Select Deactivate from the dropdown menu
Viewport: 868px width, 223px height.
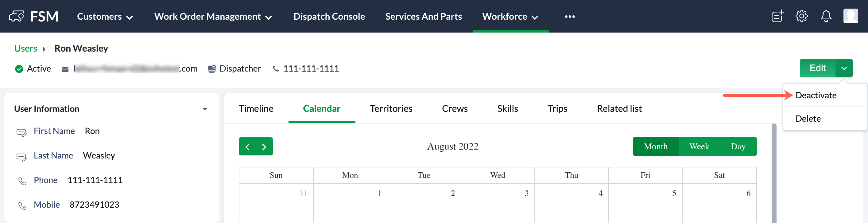tap(816, 96)
